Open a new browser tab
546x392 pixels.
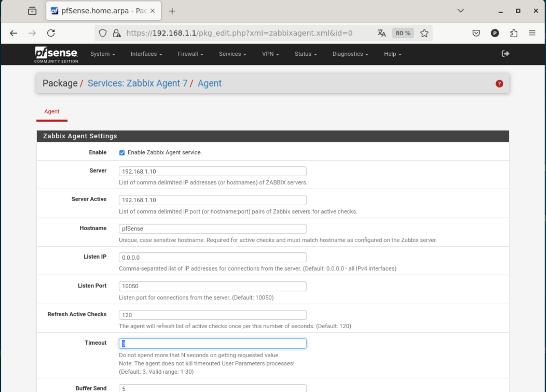[172, 11]
